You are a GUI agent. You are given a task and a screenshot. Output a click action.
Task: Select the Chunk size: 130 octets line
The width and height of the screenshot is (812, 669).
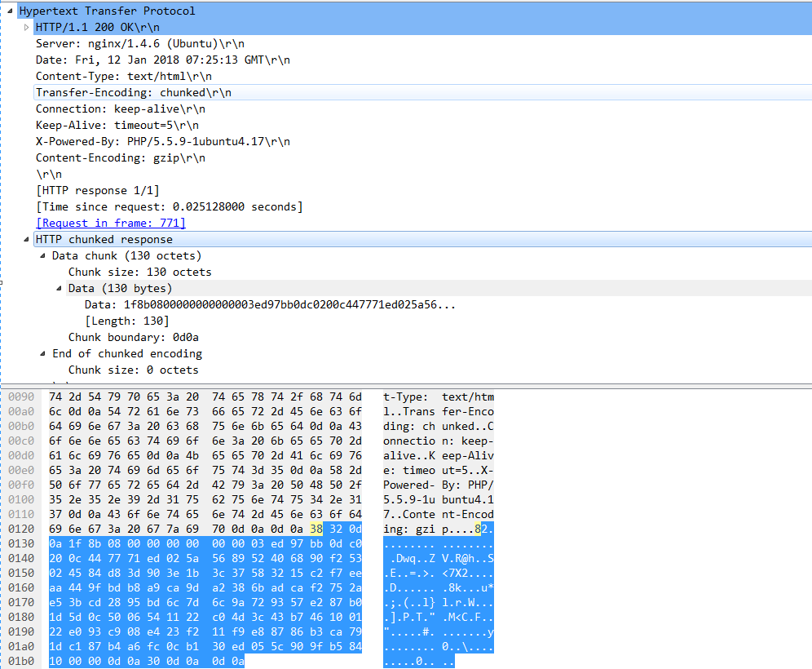pyautogui.click(x=139, y=272)
